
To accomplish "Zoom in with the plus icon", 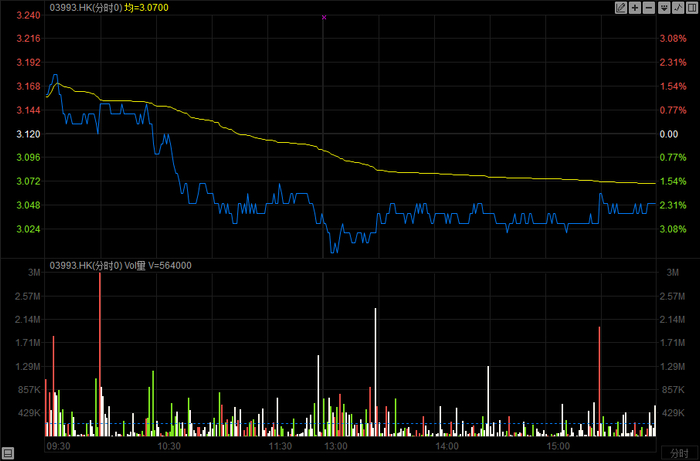I will [x=635, y=8].
